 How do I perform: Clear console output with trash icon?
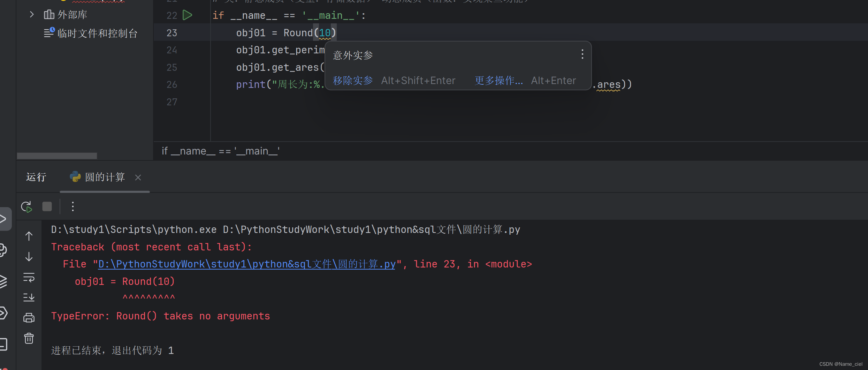29,338
